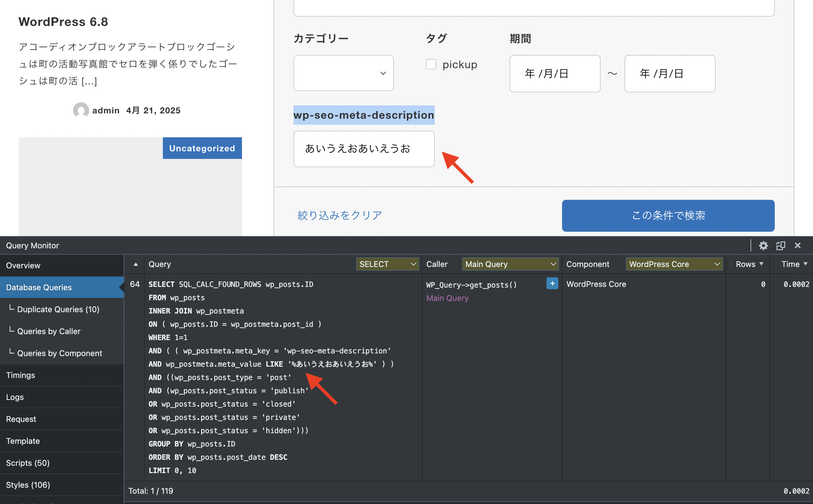Open Timings panel
This screenshot has width=813, height=504.
point(62,375)
